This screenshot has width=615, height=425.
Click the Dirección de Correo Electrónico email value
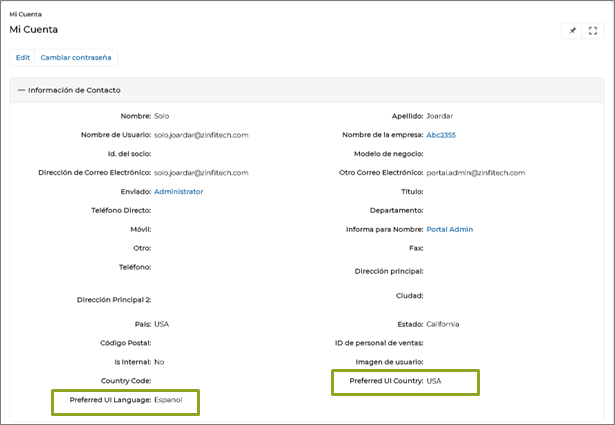point(201,172)
